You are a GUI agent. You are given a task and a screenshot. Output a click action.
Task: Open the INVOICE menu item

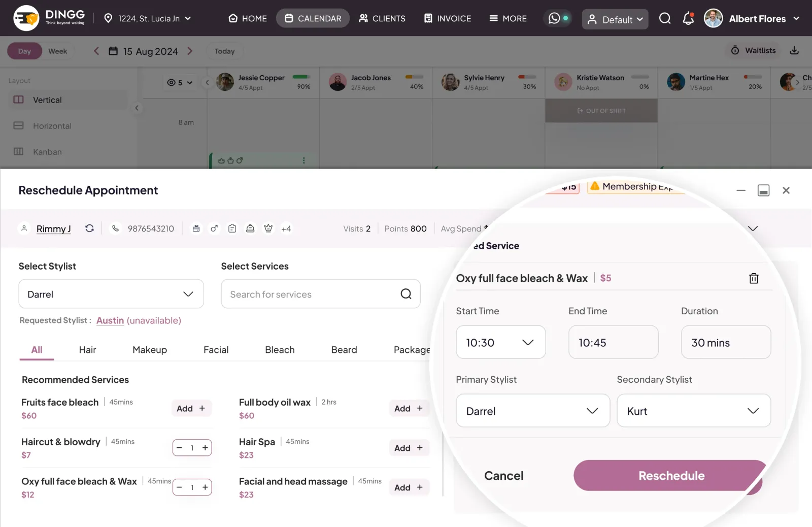coord(447,18)
